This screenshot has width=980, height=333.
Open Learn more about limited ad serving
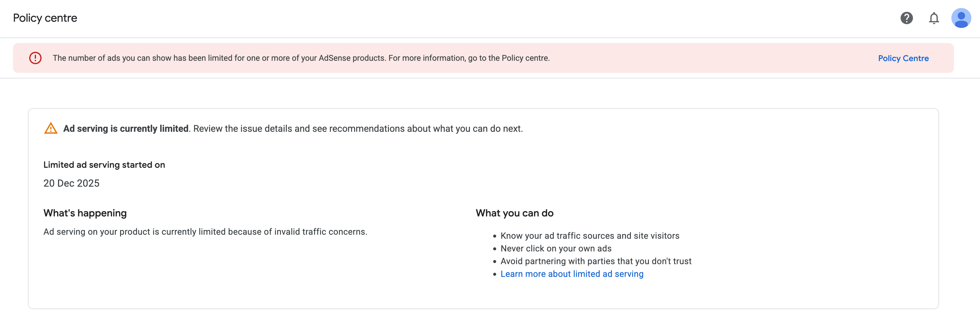point(572,274)
